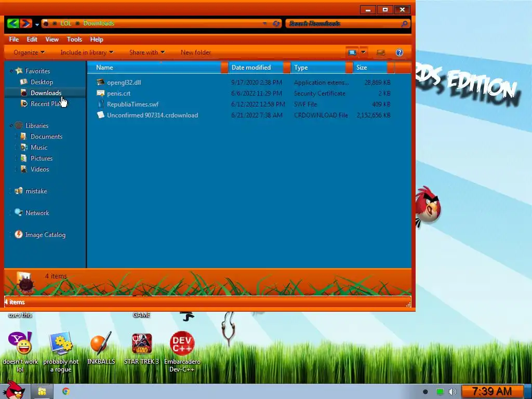Open the Organize dropdown
This screenshot has height=399, width=532.
pyautogui.click(x=29, y=52)
